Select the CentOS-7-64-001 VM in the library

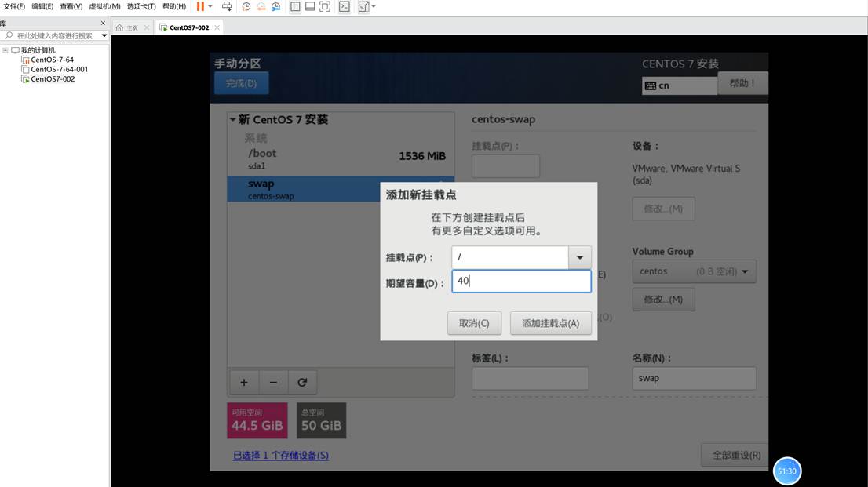[x=59, y=69]
